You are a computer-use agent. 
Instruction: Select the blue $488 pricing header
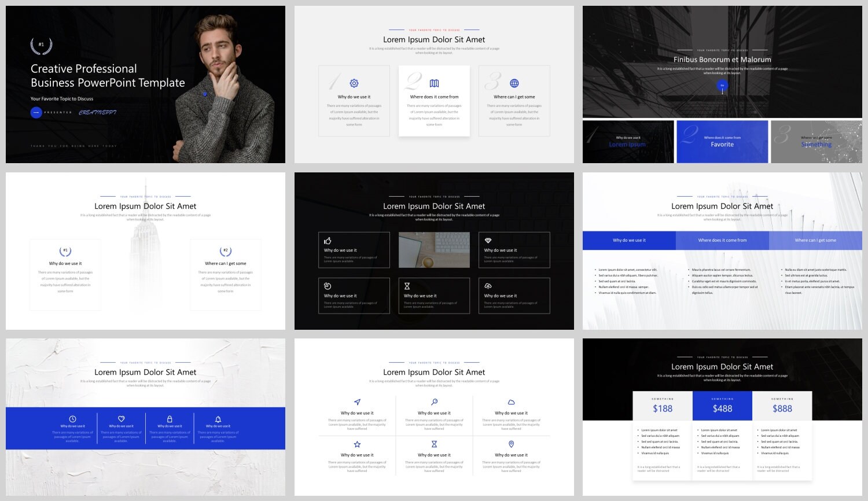[722, 406]
